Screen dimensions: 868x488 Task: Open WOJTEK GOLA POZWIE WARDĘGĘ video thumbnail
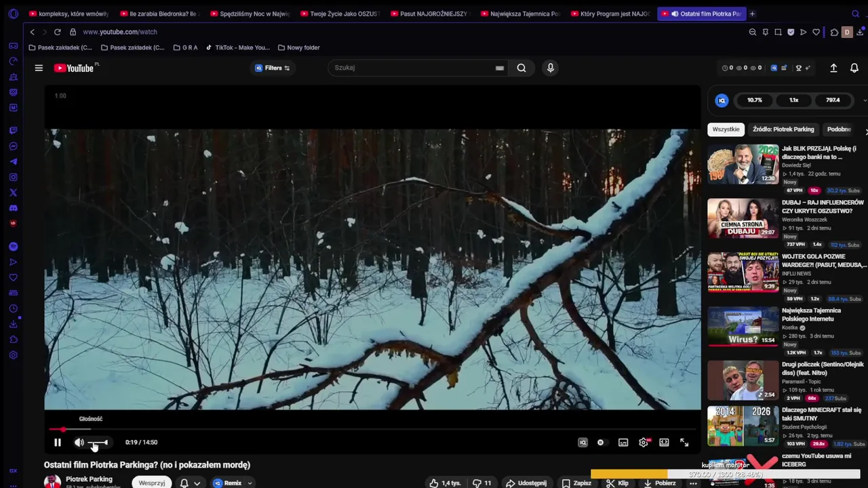click(743, 272)
